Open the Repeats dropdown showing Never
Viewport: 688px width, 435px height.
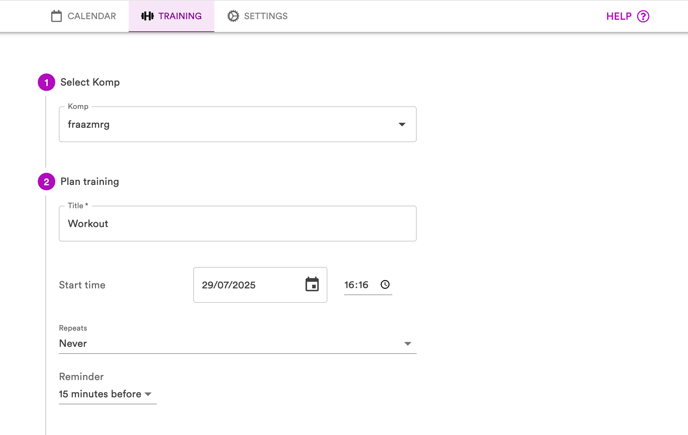[x=237, y=343]
